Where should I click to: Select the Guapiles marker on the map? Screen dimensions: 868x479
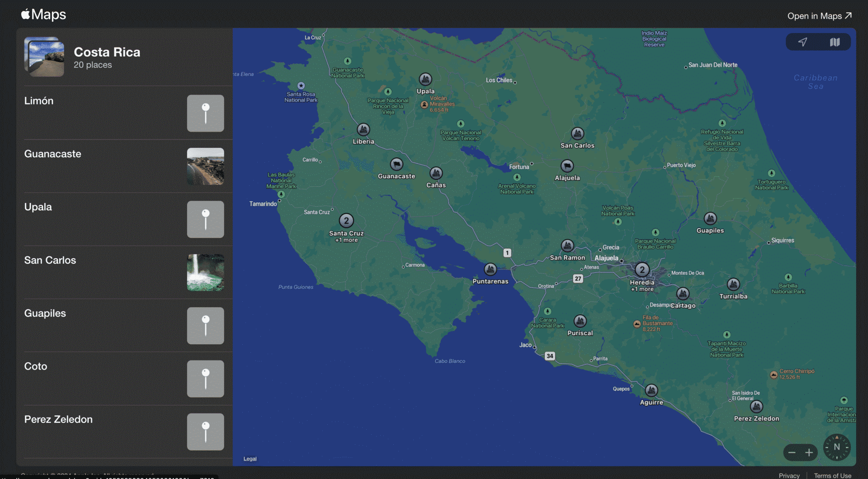click(x=710, y=219)
